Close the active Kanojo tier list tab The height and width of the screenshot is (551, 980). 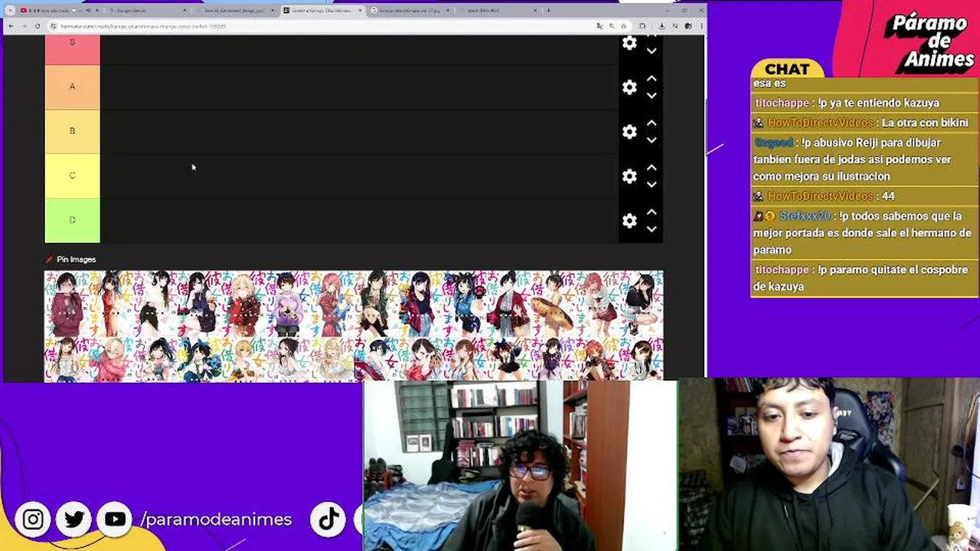361,11
